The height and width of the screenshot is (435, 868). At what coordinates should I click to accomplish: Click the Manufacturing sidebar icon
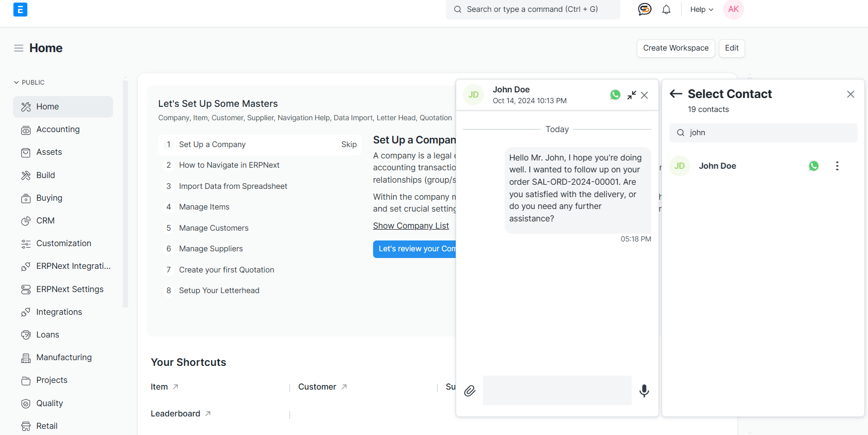(26, 358)
